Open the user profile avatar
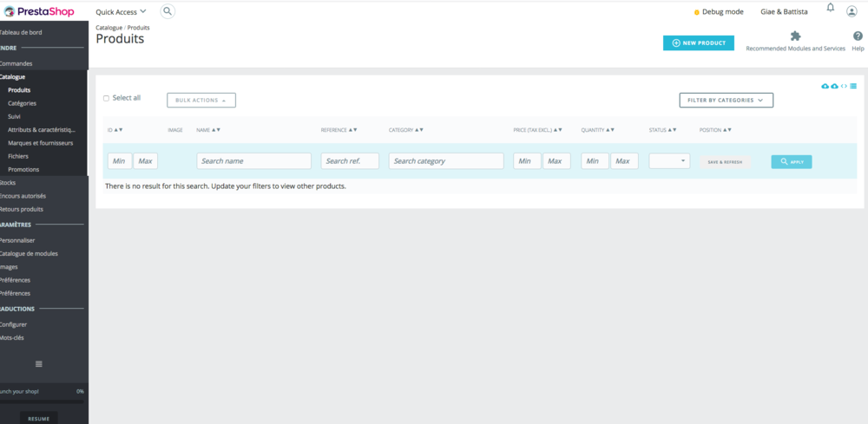The height and width of the screenshot is (424, 868). (852, 11)
